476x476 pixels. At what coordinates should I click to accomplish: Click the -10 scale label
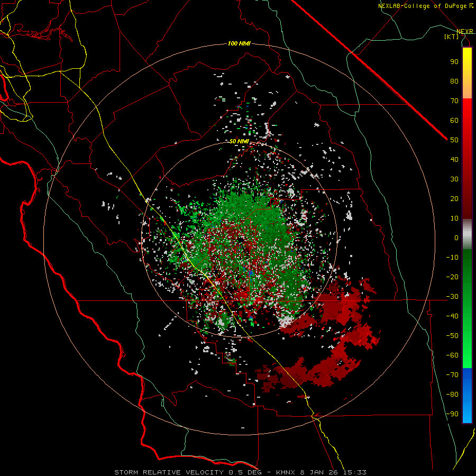452,258
